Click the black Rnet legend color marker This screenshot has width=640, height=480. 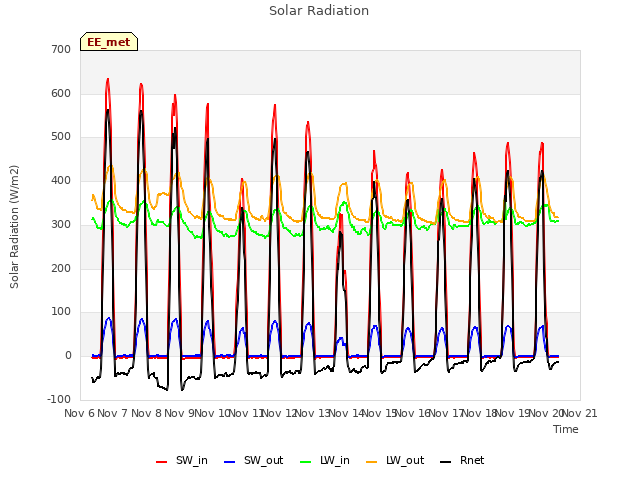click(x=445, y=462)
